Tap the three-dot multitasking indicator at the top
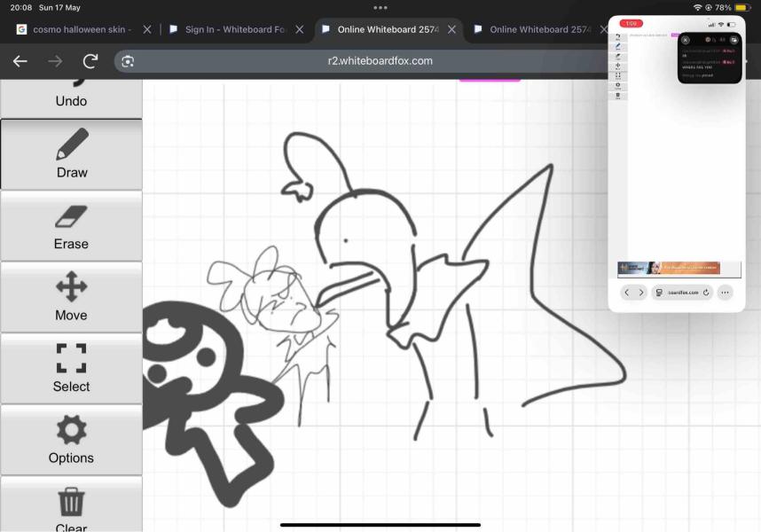 [380, 8]
